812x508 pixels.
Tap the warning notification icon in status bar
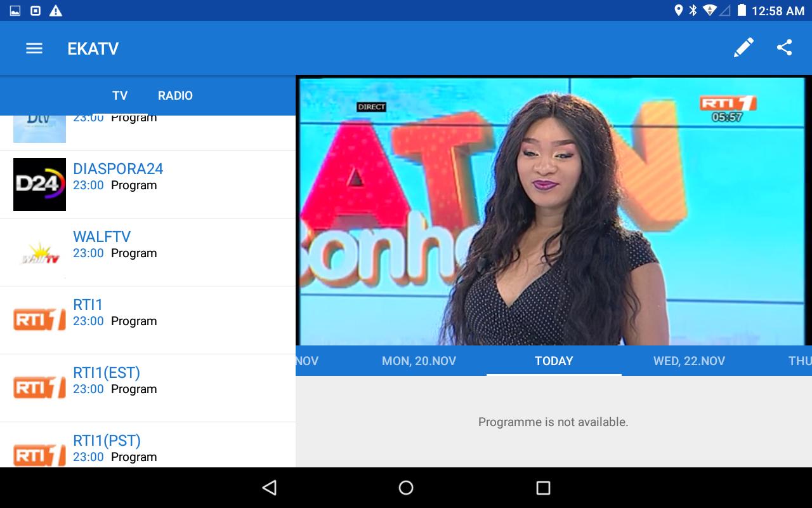[56, 11]
